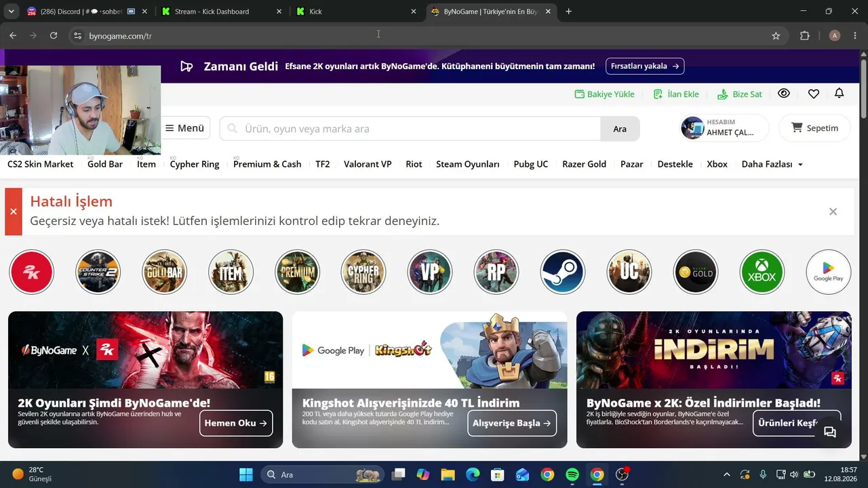Open the favorites heart icon
868x488 pixels.
(x=814, y=94)
